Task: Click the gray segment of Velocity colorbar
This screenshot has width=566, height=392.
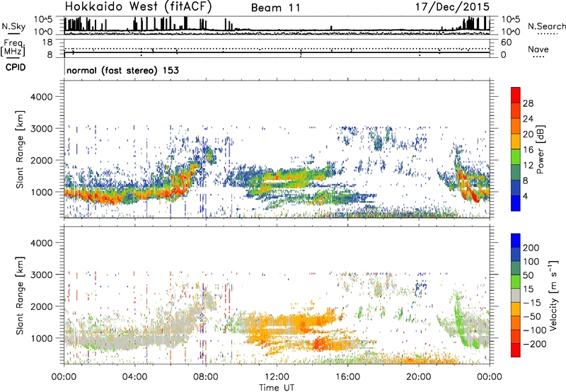Action: point(516,295)
